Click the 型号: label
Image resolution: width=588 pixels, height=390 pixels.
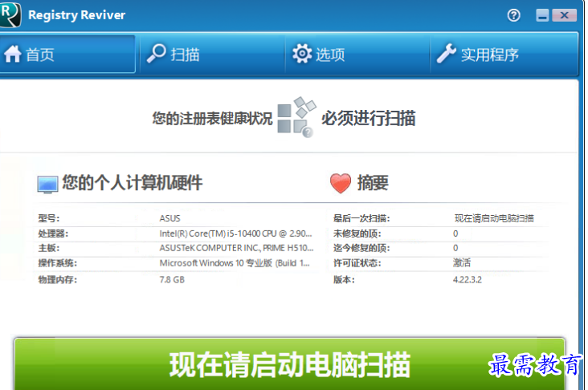tap(49, 218)
